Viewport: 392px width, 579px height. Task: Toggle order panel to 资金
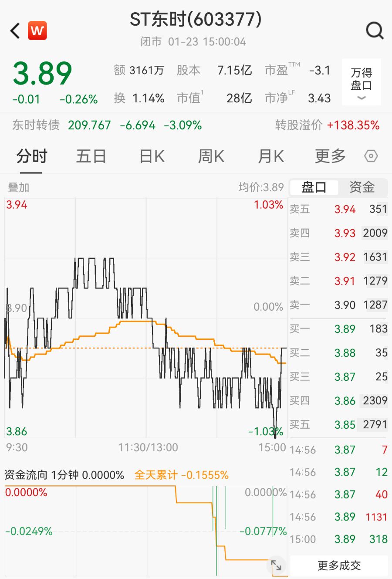pos(362,187)
